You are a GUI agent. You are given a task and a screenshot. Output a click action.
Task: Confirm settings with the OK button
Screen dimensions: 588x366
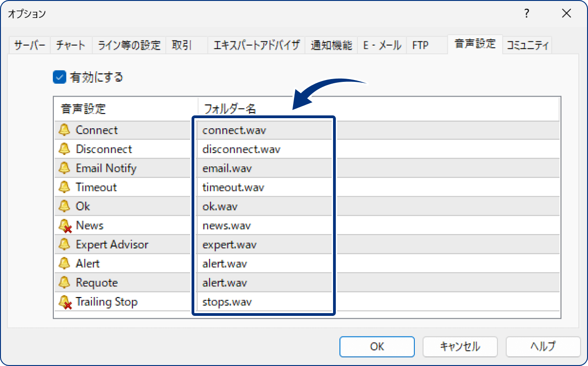(377, 347)
